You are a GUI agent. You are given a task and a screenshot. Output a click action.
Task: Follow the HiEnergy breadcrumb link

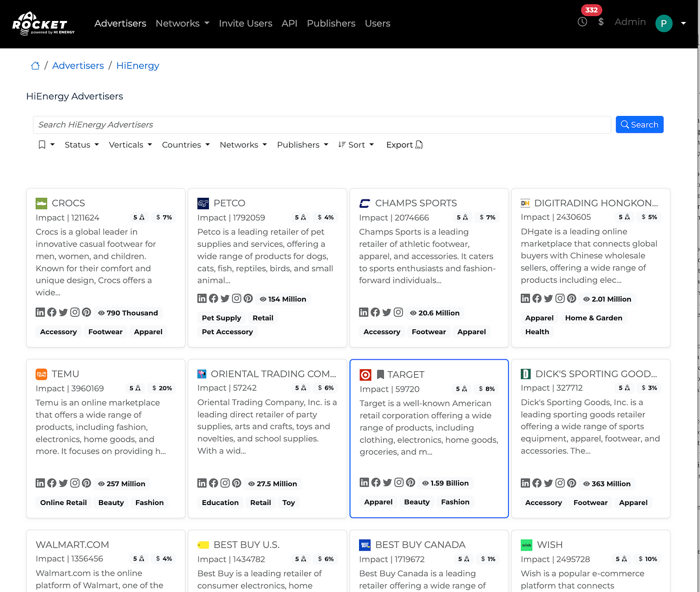tap(137, 65)
